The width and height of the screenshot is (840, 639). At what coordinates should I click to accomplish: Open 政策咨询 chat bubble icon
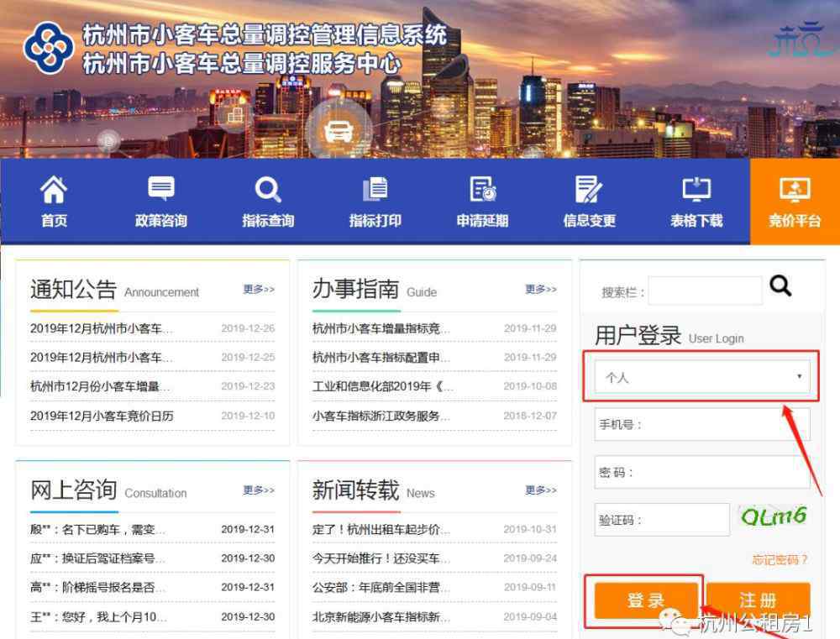160,190
